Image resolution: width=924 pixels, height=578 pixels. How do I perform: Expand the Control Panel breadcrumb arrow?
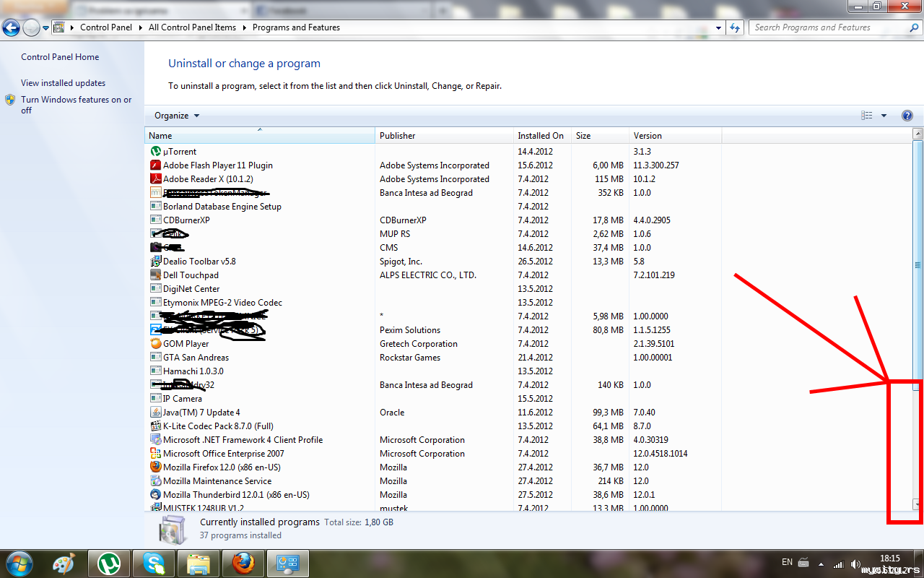140,27
